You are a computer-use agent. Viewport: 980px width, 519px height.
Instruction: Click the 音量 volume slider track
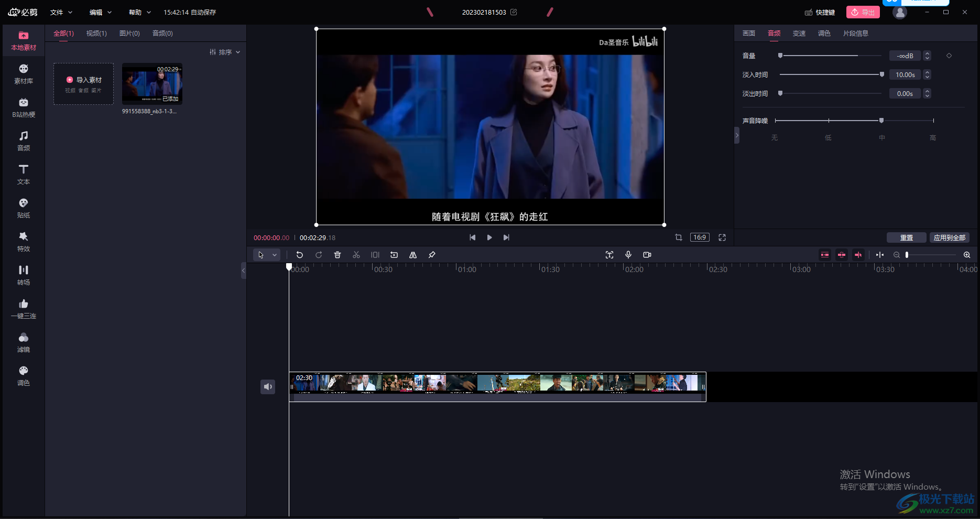click(x=831, y=56)
